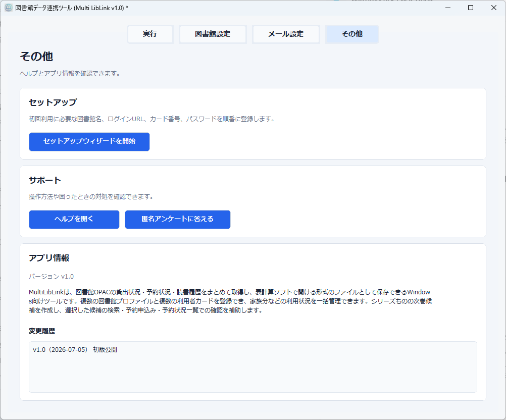Minimize the Multi LibLink window
The image size is (506, 420).
[x=448, y=8]
